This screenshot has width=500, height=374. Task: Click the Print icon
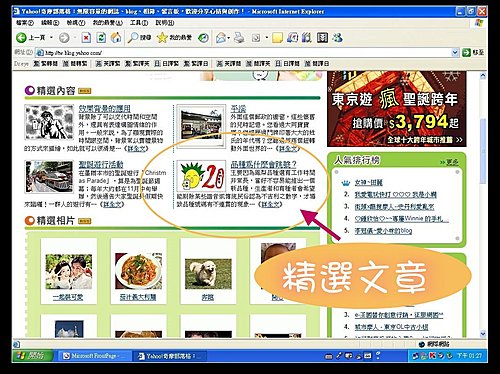click(239, 38)
